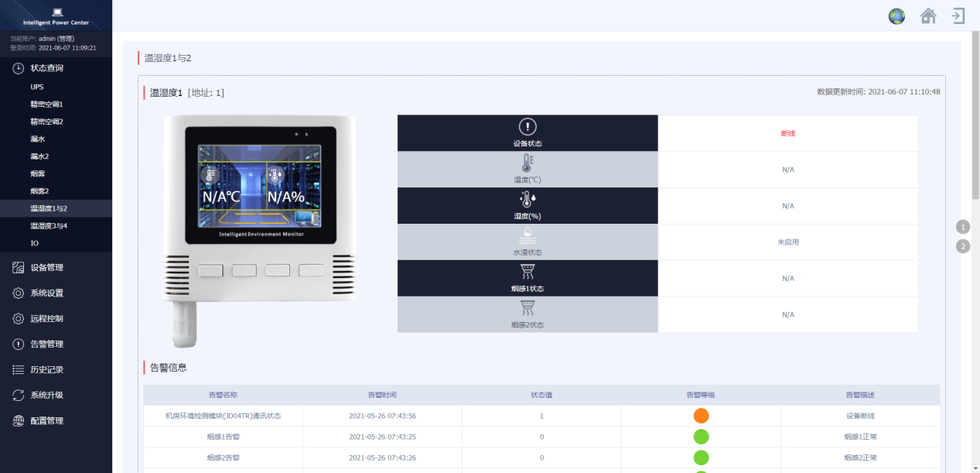The height and width of the screenshot is (473, 980).
Task: Click the smoke sensor 1 status icon
Action: coord(528,272)
